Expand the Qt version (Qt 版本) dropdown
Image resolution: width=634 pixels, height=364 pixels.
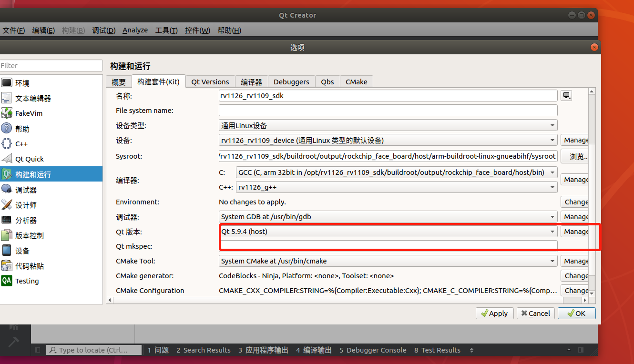coord(388,232)
